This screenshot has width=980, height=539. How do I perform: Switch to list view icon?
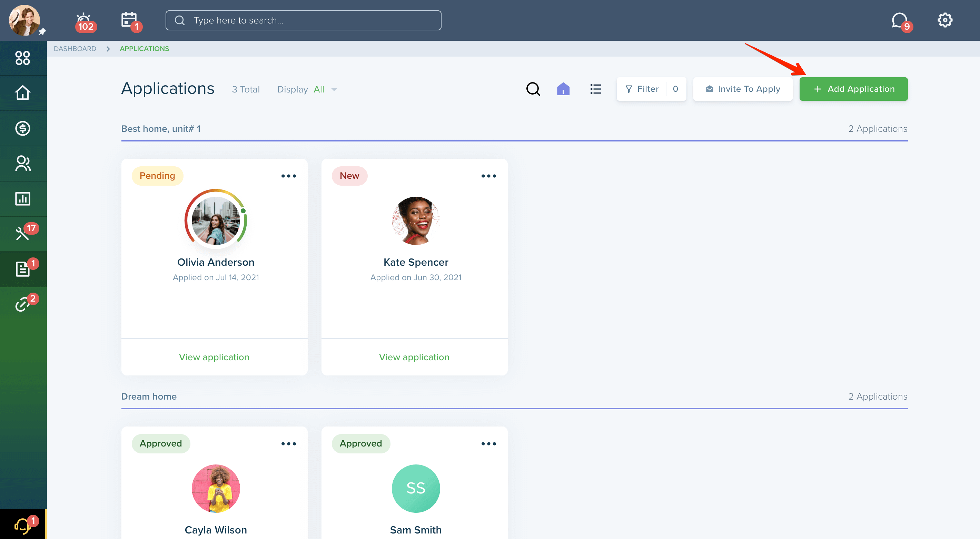[595, 89]
